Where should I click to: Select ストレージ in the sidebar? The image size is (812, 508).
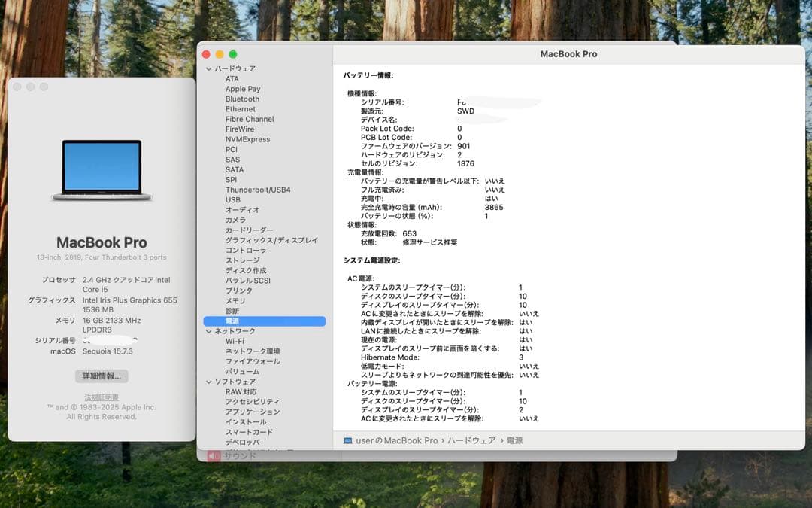(x=242, y=260)
